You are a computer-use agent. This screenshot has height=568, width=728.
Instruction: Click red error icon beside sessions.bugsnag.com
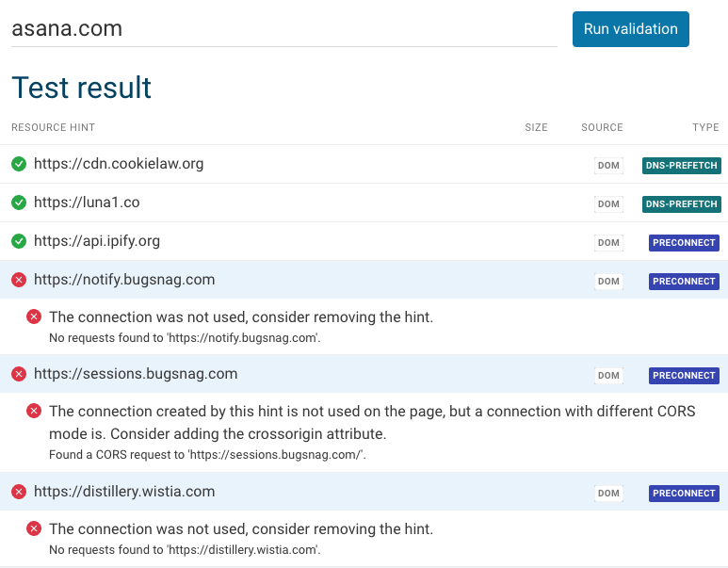(19, 374)
